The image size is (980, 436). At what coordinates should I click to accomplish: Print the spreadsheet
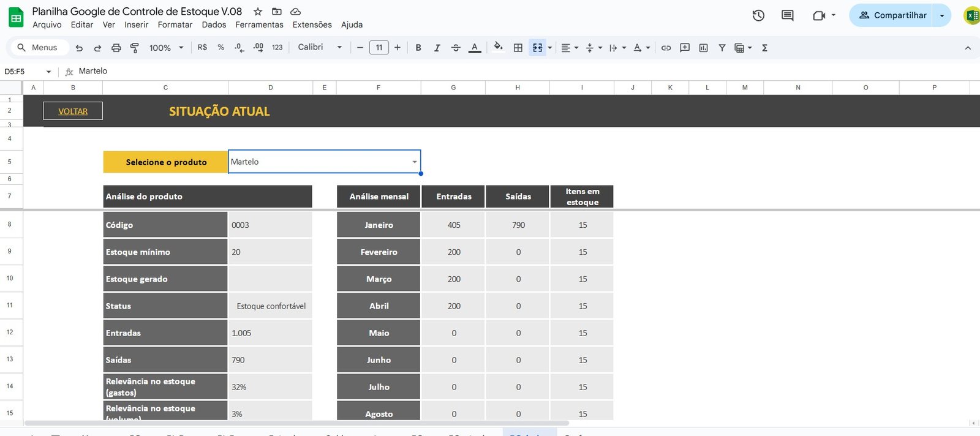(x=116, y=48)
